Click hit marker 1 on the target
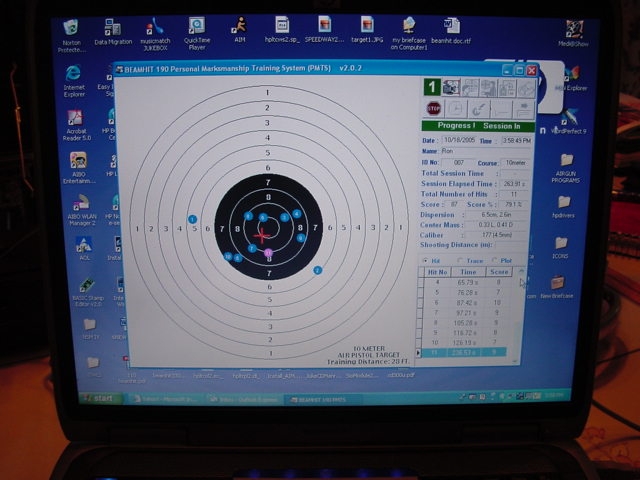This screenshot has height=480, width=640. 192,220
